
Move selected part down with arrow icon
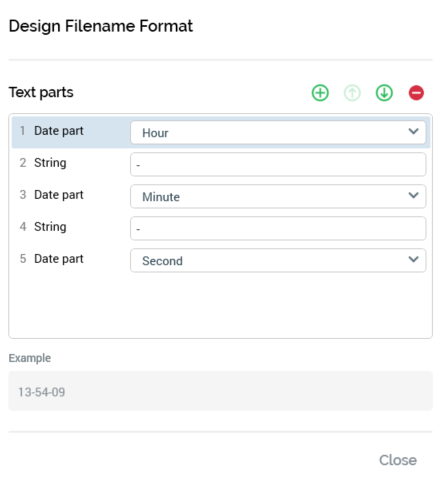(384, 93)
